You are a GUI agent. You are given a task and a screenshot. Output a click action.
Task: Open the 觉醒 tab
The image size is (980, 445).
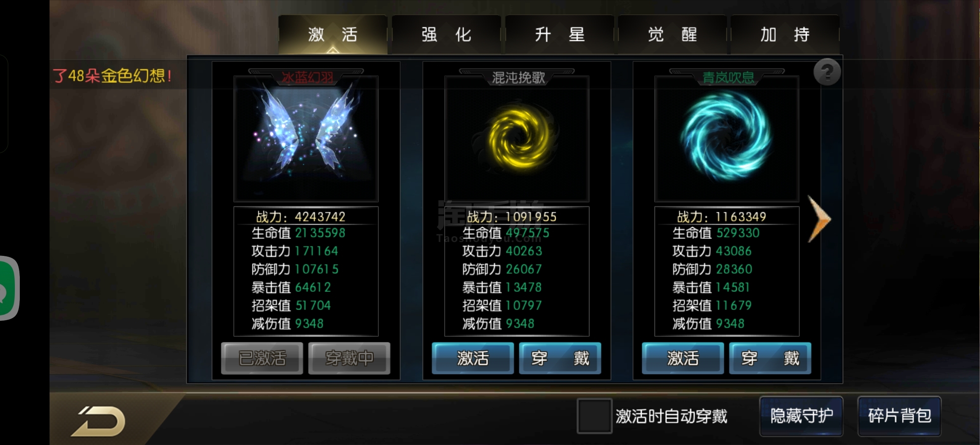(x=673, y=35)
